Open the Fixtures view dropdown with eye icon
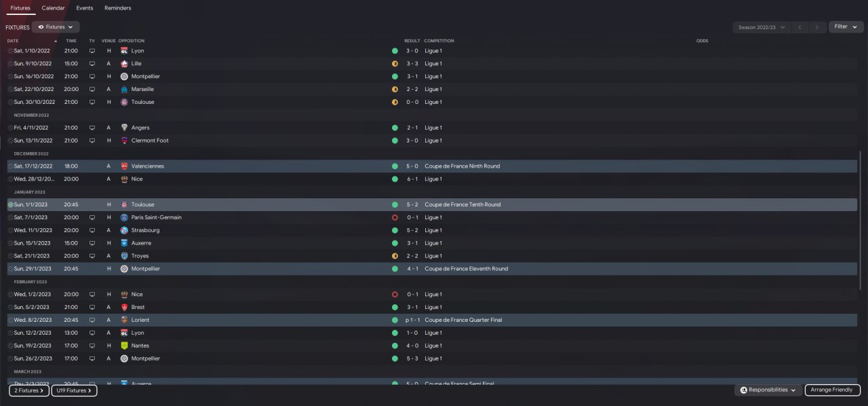 click(56, 27)
